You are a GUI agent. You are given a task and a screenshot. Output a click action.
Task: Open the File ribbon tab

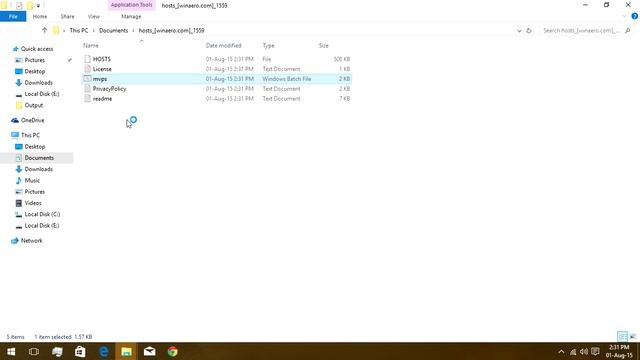[13, 16]
